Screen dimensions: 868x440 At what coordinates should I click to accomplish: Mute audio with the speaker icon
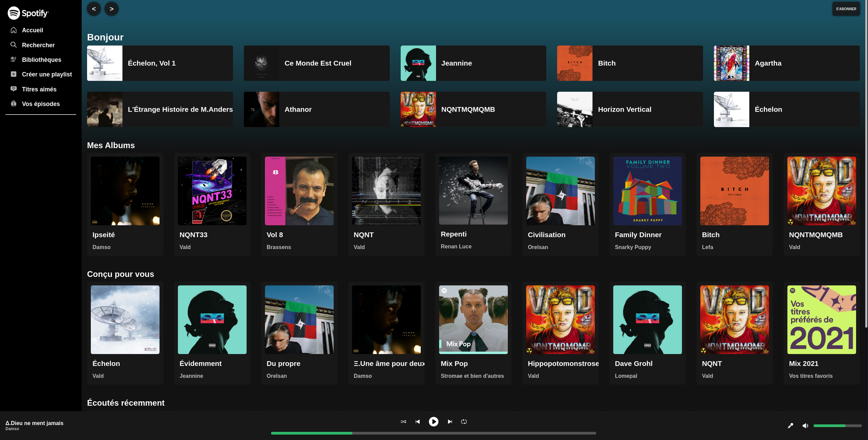coord(805,425)
